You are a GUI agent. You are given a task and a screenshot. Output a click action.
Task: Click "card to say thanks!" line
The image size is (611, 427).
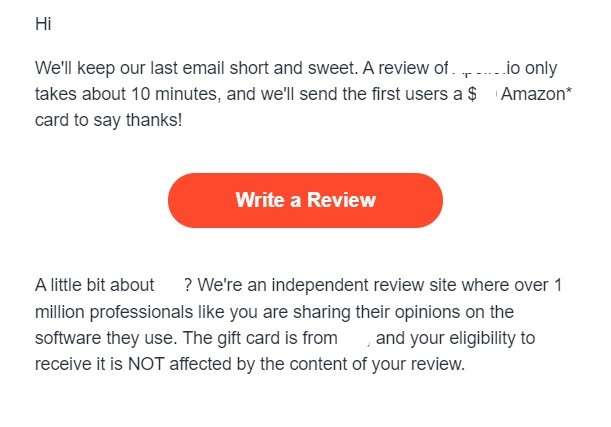109,120
